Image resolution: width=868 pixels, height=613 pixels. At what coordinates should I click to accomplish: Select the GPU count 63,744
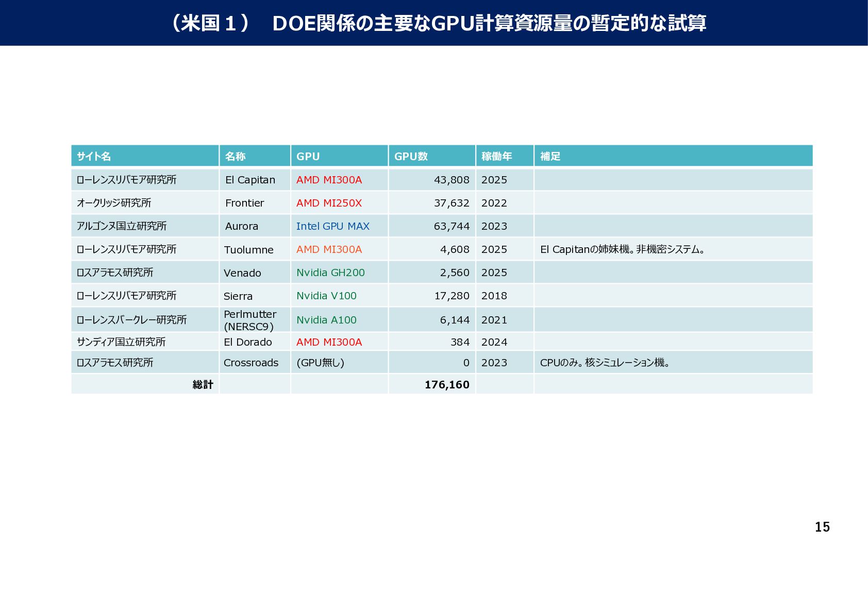tap(452, 226)
